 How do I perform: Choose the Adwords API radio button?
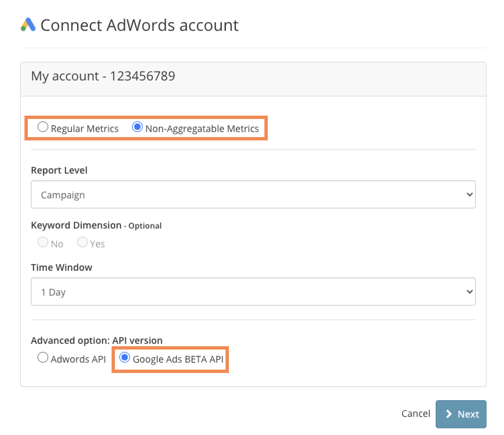43,358
